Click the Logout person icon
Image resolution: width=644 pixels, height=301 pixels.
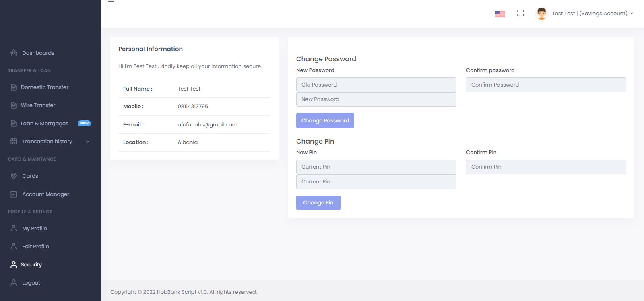click(x=14, y=282)
